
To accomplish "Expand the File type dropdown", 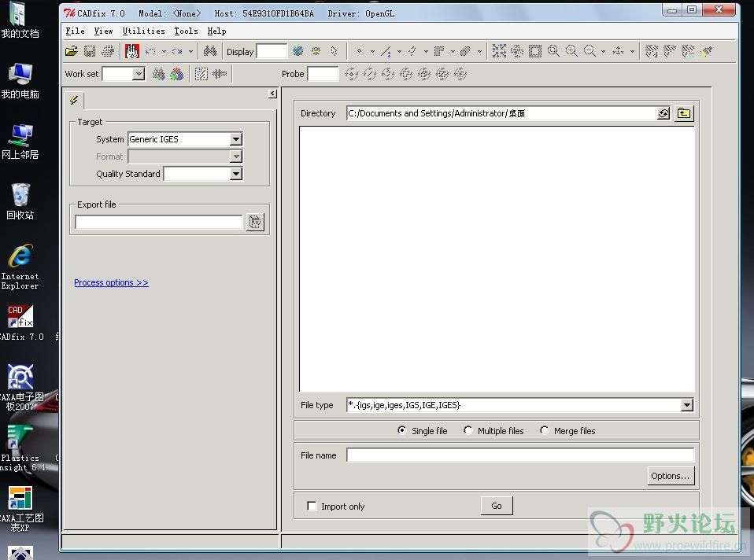I will pos(686,405).
